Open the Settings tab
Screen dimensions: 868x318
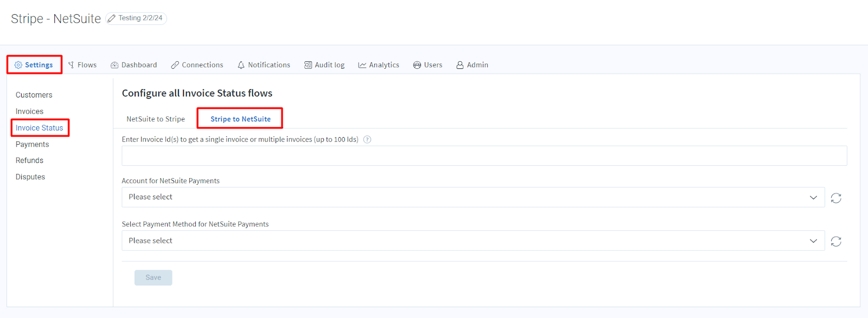pyautogui.click(x=34, y=65)
